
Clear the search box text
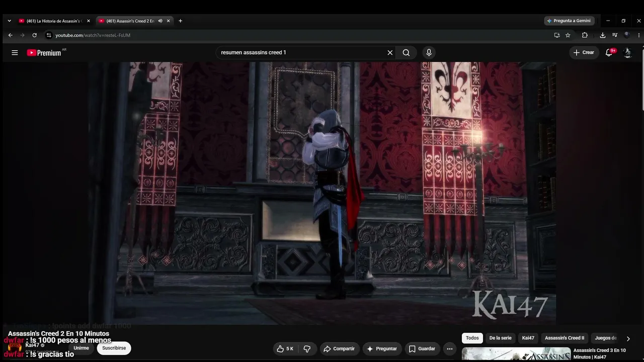pos(390,52)
